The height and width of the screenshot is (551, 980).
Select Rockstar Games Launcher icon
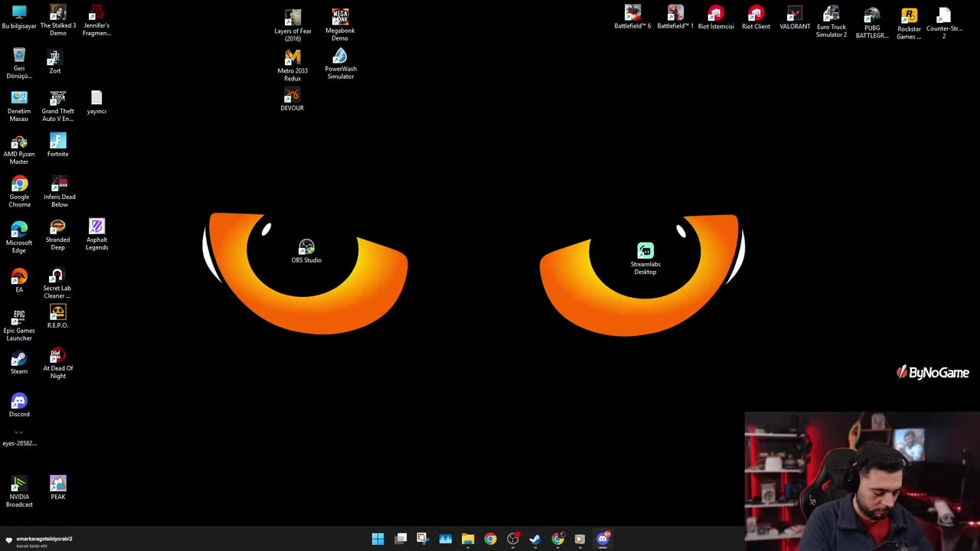pos(909,24)
